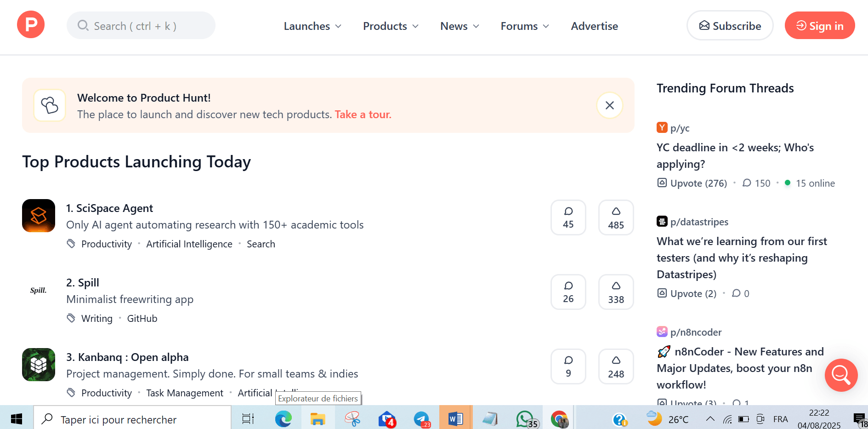Image resolution: width=868 pixels, height=429 pixels.
Task: Expand the Forums menu
Action: click(x=525, y=26)
